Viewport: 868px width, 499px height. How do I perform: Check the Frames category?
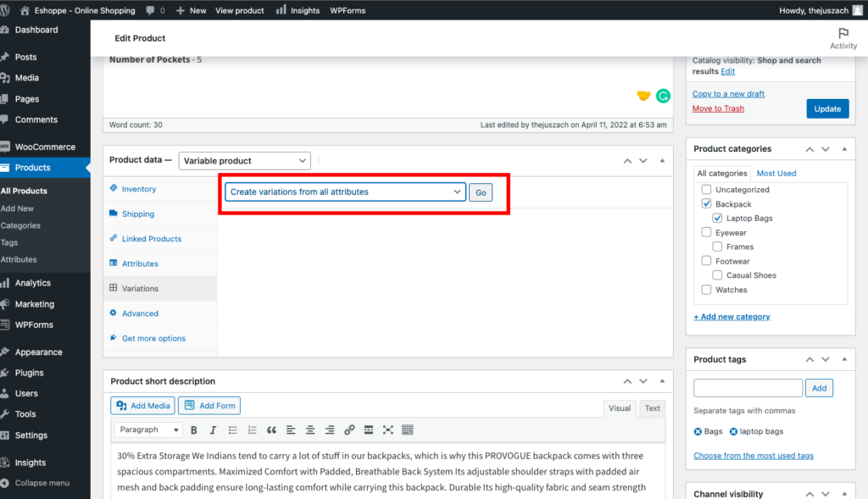pyautogui.click(x=717, y=247)
